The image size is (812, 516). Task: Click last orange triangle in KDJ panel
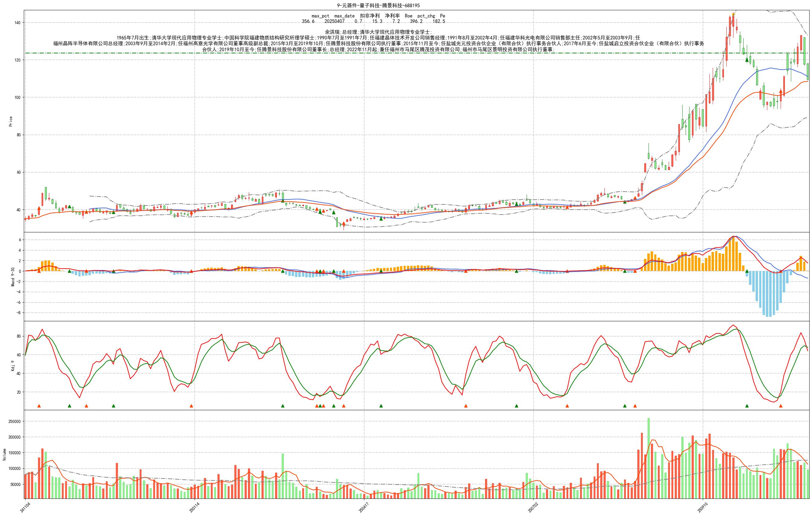[x=780, y=406]
